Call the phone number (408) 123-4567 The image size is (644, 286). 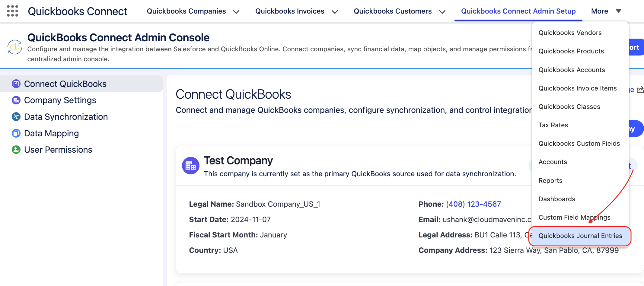(473, 204)
